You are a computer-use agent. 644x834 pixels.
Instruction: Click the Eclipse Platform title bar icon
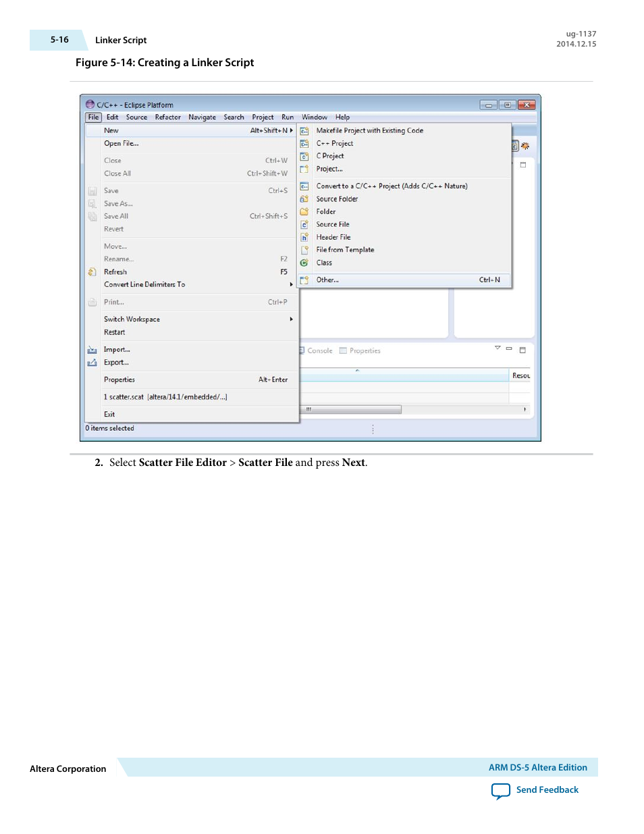90,105
